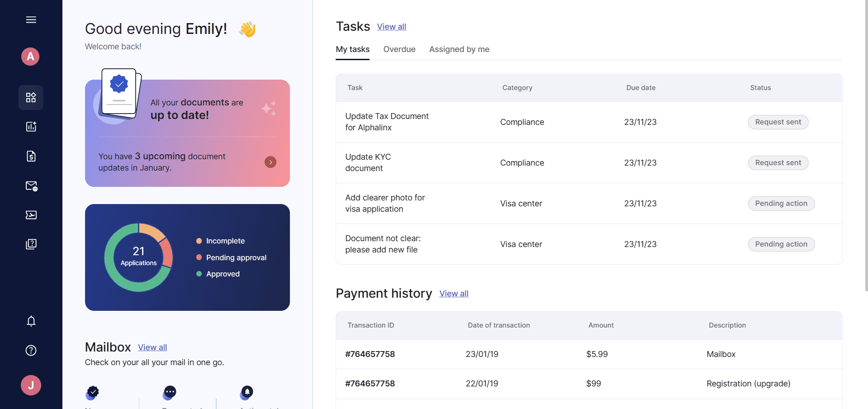Click the 'J' user profile avatar
The width and height of the screenshot is (868, 409).
[x=31, y=385]
